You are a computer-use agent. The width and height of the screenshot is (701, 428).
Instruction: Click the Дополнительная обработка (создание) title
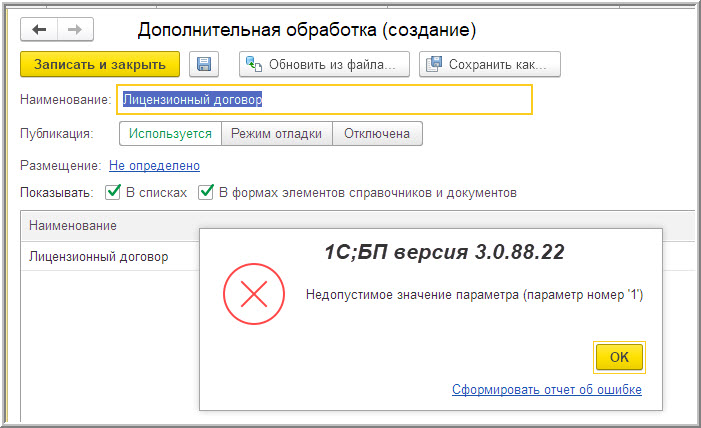click(x=307, y=30)
